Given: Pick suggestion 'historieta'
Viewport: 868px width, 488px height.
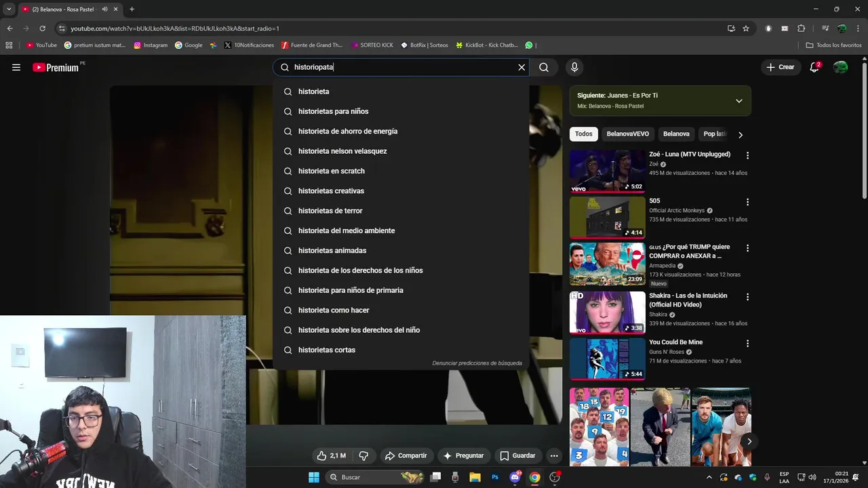Looking at the screenshot, I should pos(401,91).
